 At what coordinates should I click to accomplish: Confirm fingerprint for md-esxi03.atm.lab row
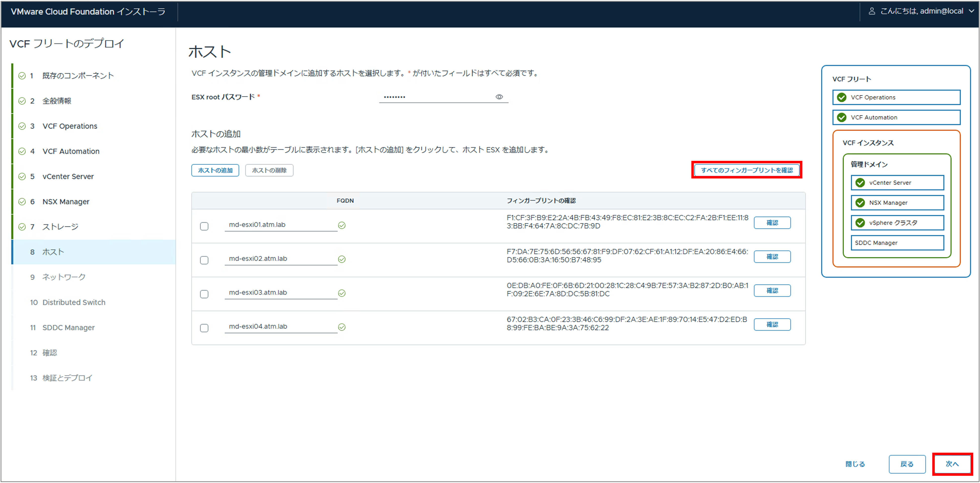tap(772, 290)
